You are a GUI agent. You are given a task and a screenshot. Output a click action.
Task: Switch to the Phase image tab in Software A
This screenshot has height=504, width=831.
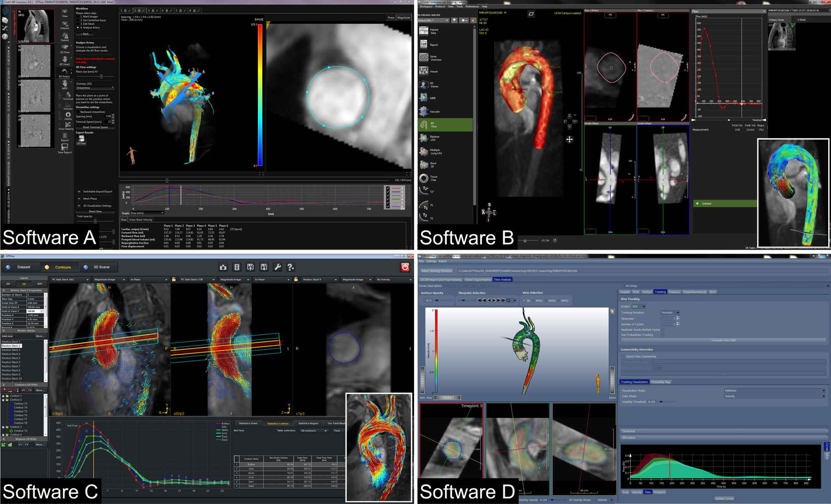click(391, 18)
